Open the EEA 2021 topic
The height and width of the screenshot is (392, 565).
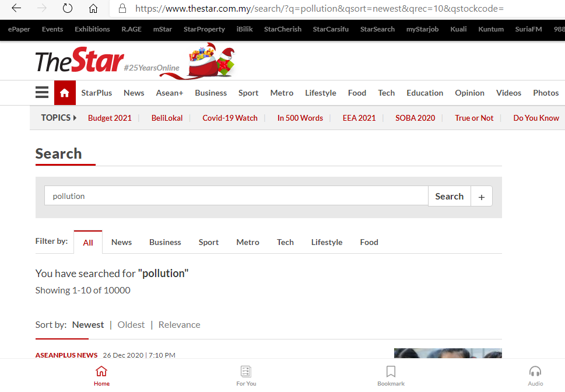pyautogui.click(x=359, y=118)
